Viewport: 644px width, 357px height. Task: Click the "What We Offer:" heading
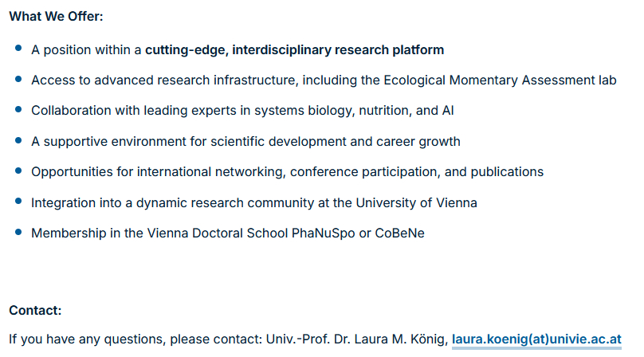[x=56, y=16]
